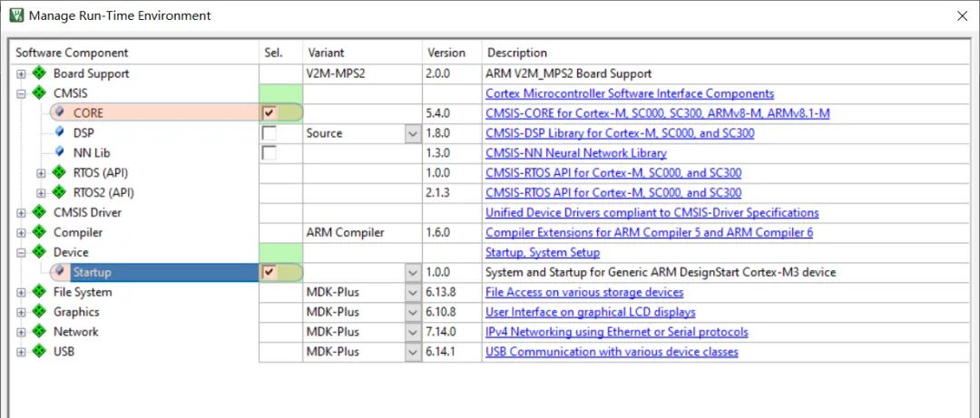Click the CMSIS green diamond icon
This screenshot has height=418, width=980.
click(x=39, y=93)
